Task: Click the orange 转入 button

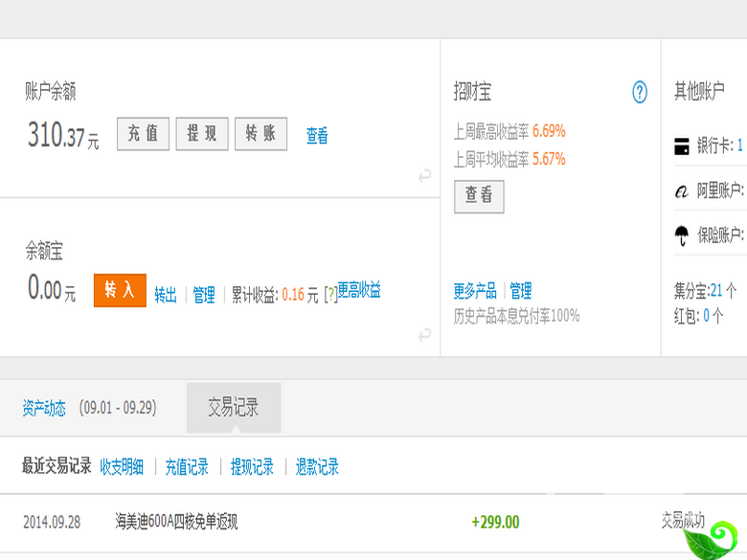Action: pos(120,290)
